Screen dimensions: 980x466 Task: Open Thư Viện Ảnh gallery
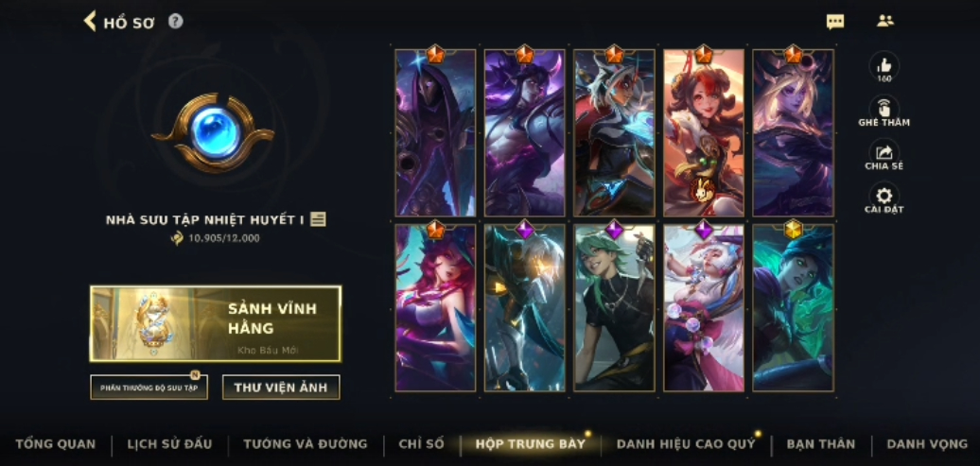click(x=281, y=388)
